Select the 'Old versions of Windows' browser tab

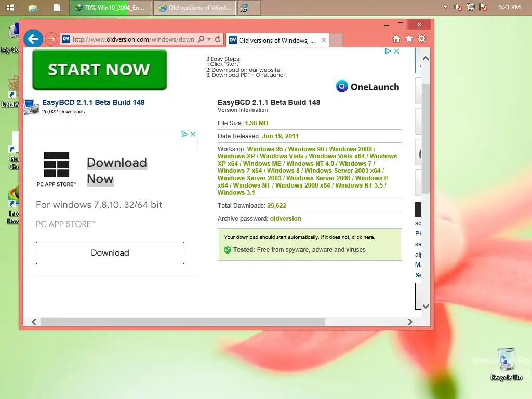point(276,41)
